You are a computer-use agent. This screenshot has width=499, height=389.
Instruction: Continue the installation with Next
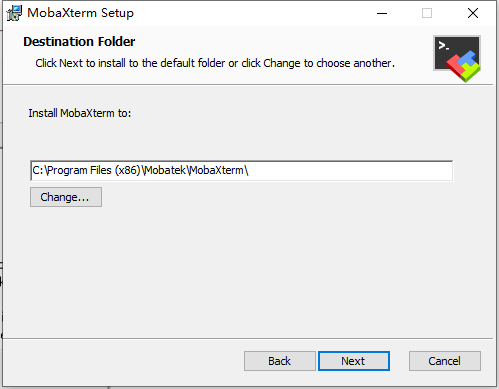354,361
